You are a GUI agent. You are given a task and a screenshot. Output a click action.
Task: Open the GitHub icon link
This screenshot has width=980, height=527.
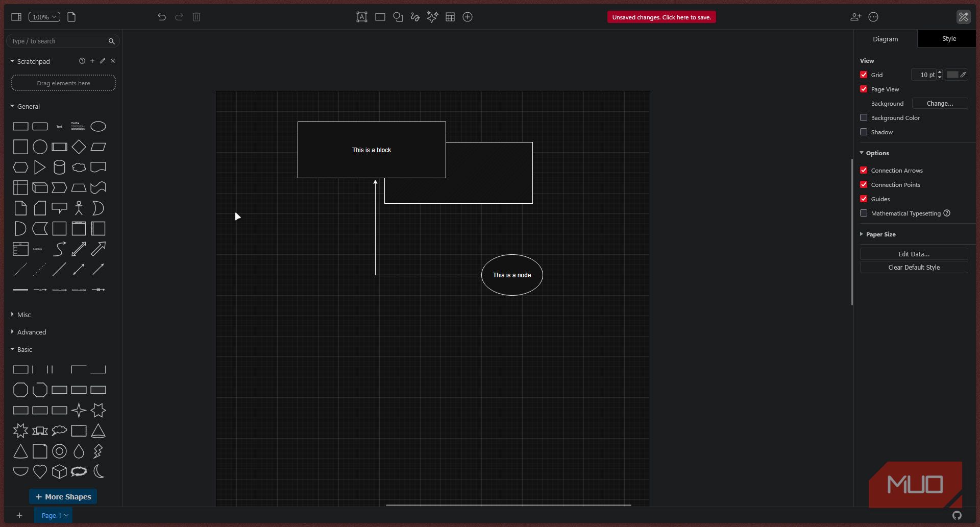point(957,515)
